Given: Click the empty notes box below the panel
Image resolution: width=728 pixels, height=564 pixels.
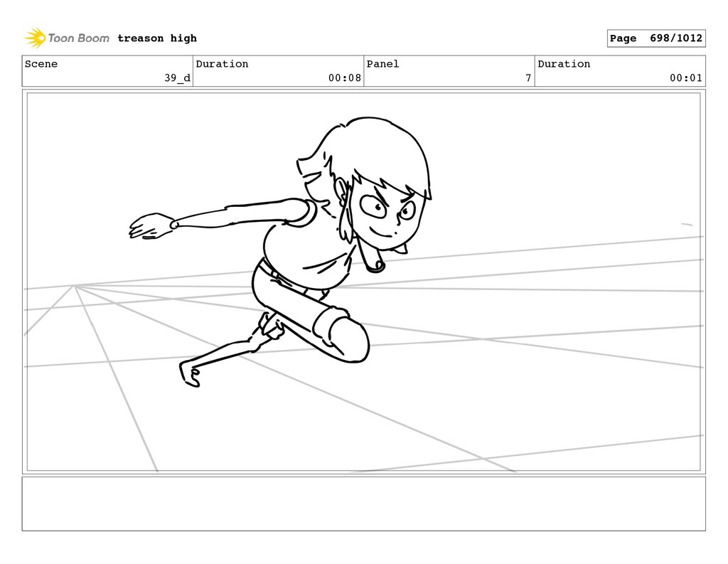Looking at the screenshot, I should point(363,504).
